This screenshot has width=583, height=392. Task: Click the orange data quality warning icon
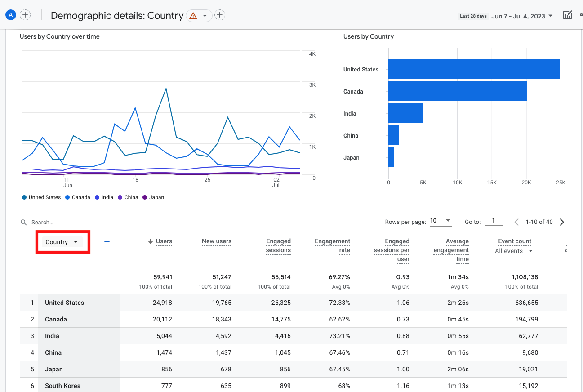[x=193, y=16]
